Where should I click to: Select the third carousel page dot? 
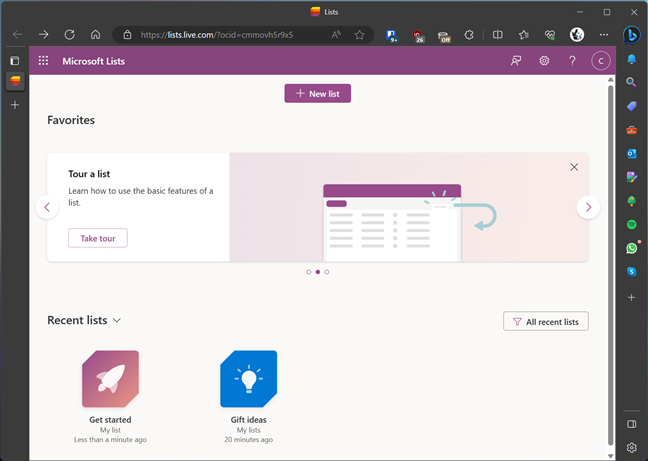click(327, 272)
